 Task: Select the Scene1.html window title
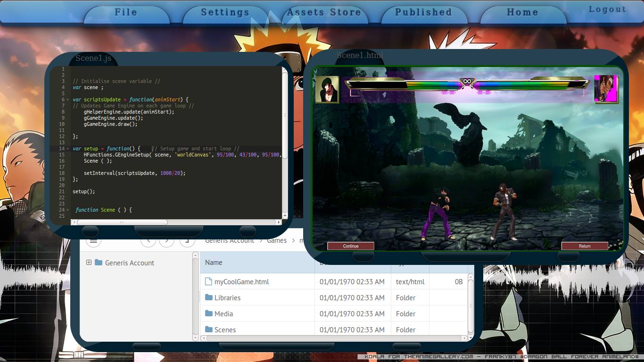point(360,55)
